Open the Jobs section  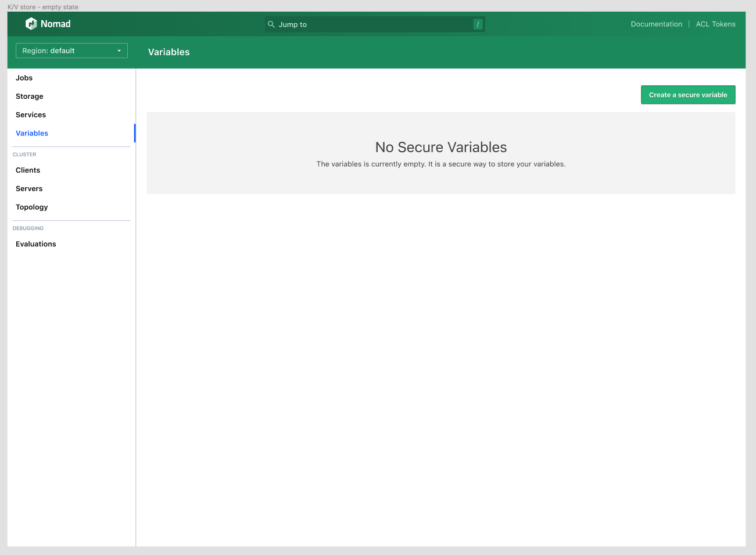24,77
